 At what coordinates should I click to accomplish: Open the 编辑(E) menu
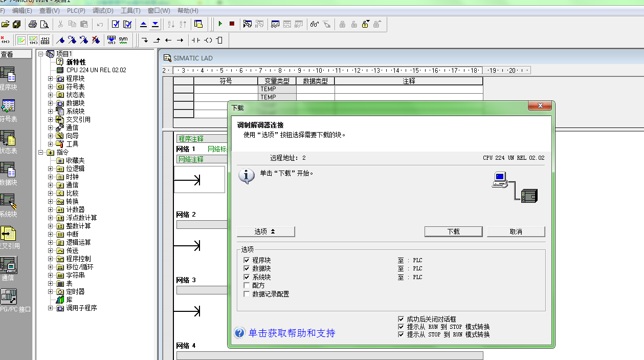click(x=22, y=10)
